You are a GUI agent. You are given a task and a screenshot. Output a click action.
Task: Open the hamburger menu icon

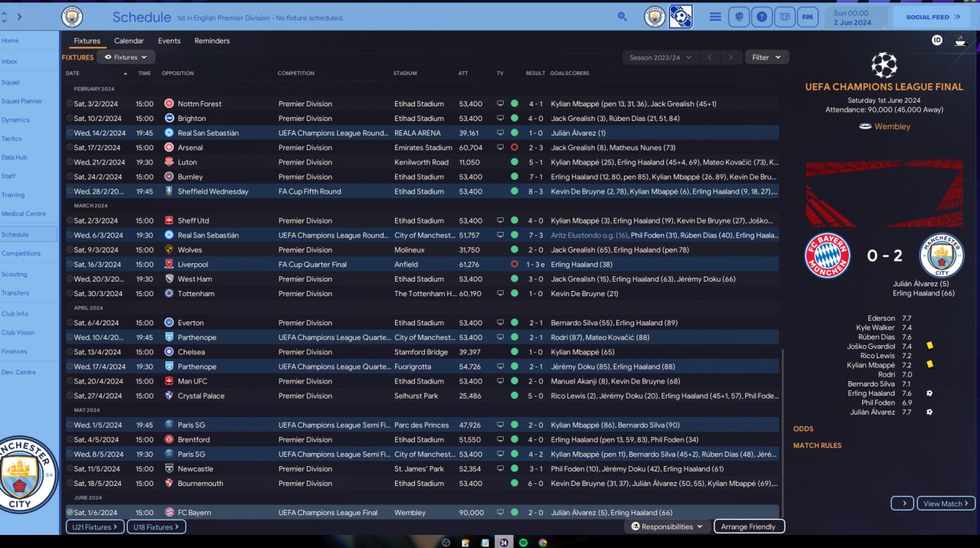tap(715, 16)
